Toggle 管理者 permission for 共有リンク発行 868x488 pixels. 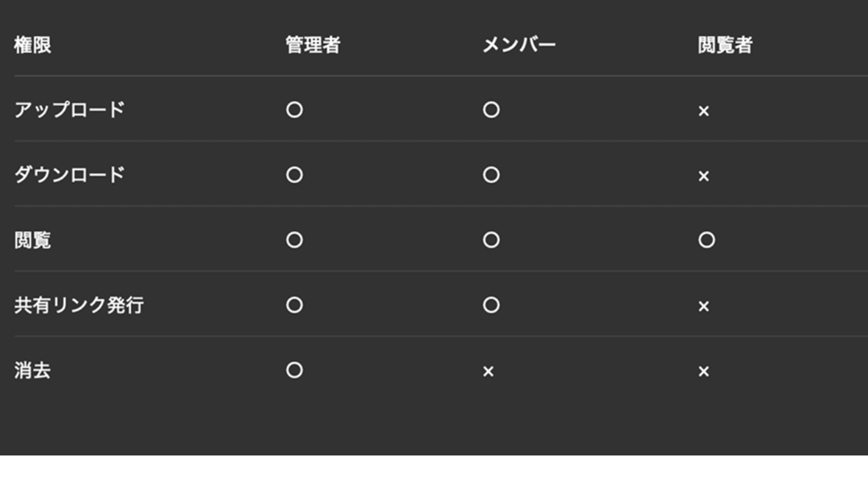294,305
